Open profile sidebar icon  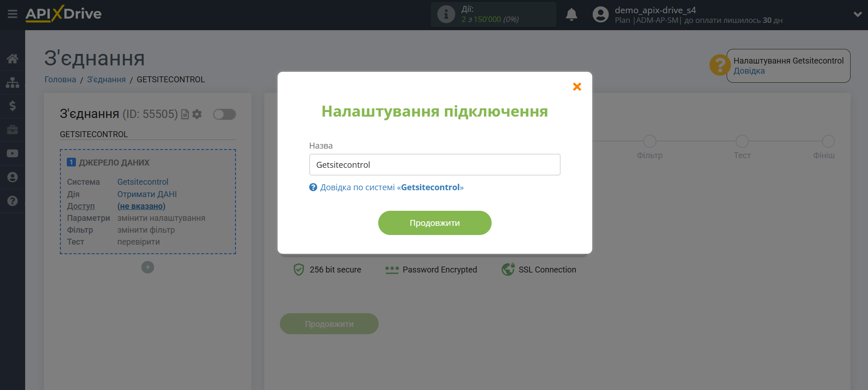click(12, 177)
